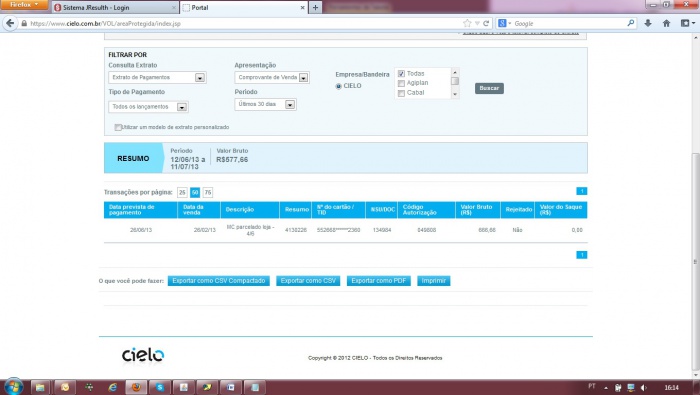Click the URL address field

click(x=241, y=23)
